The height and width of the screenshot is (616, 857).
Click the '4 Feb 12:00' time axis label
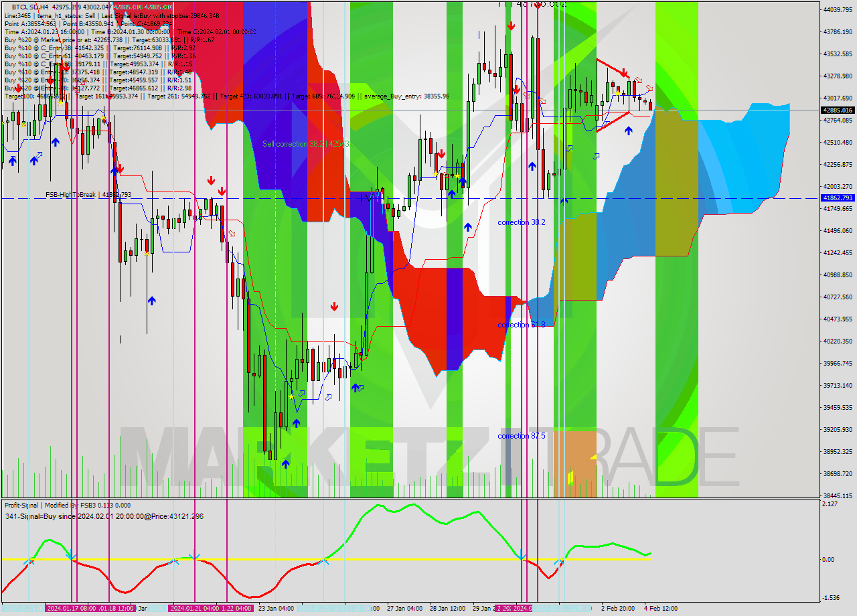tap(661, 608)
